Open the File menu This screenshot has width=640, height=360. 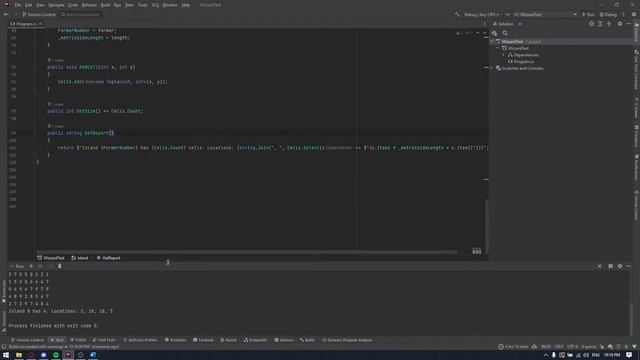click(18, 5)
